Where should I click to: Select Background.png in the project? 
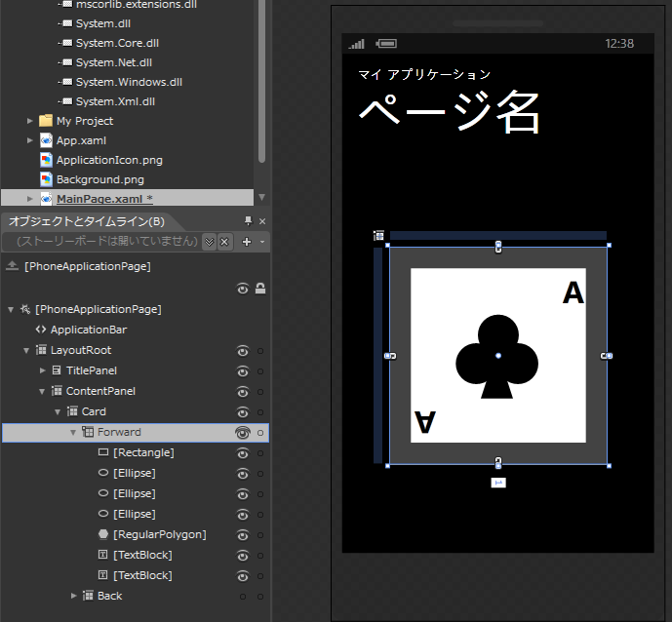pos(99,179)
